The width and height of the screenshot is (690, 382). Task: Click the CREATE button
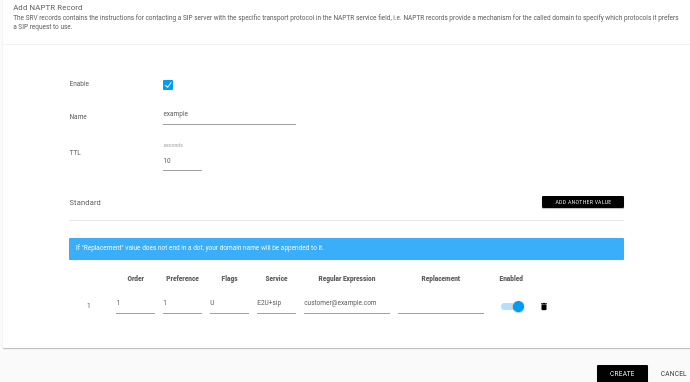(x=622, y=373)
